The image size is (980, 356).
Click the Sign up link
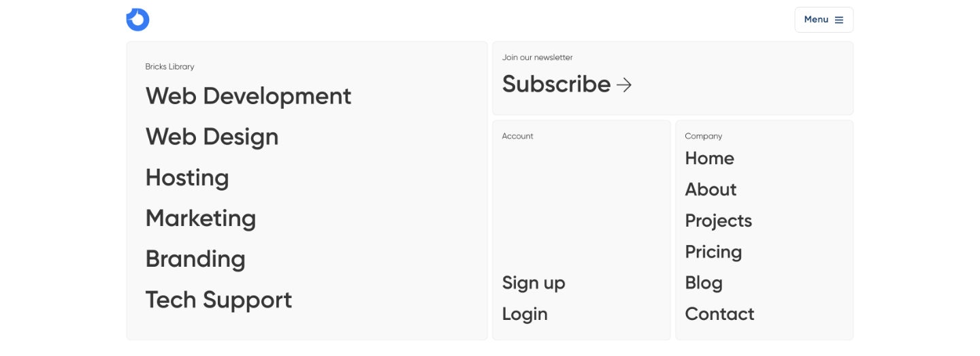pos(534,283)
